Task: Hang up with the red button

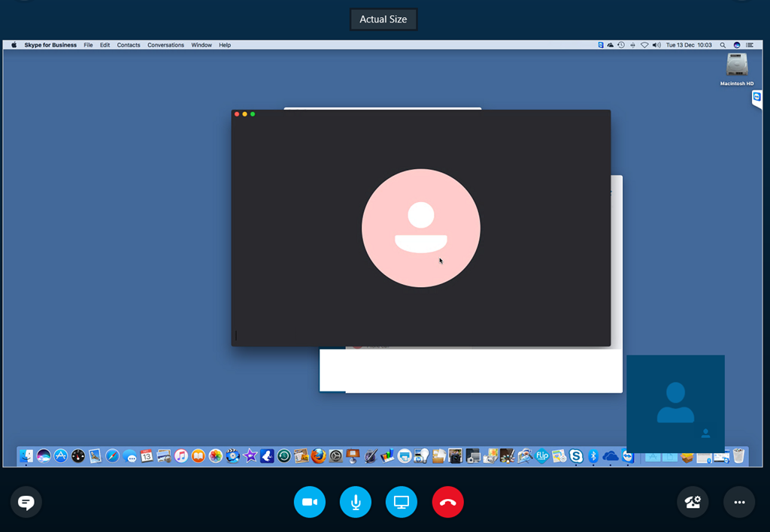Action: click(x=448, y=502)
